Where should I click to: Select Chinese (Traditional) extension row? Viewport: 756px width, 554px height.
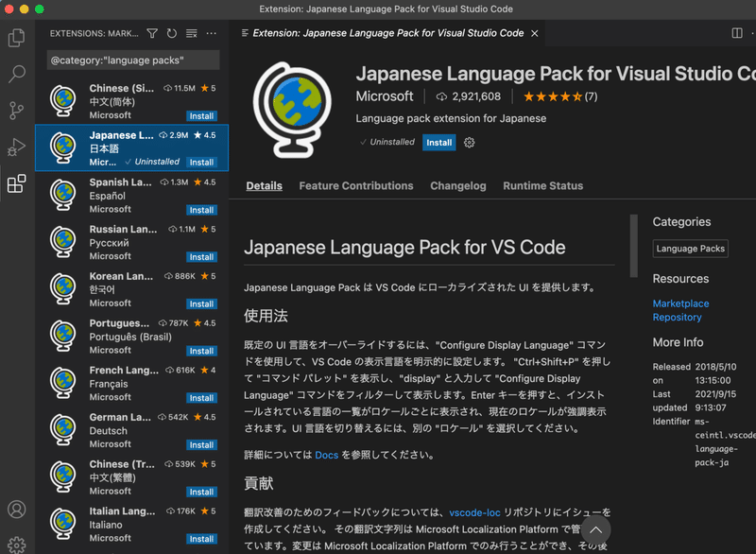click(131, 477)
